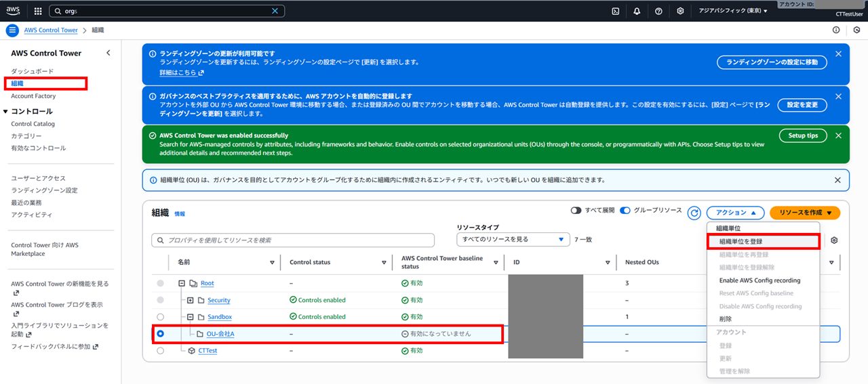
Task: Open the 詳細はこちら link
Action: 182,72
